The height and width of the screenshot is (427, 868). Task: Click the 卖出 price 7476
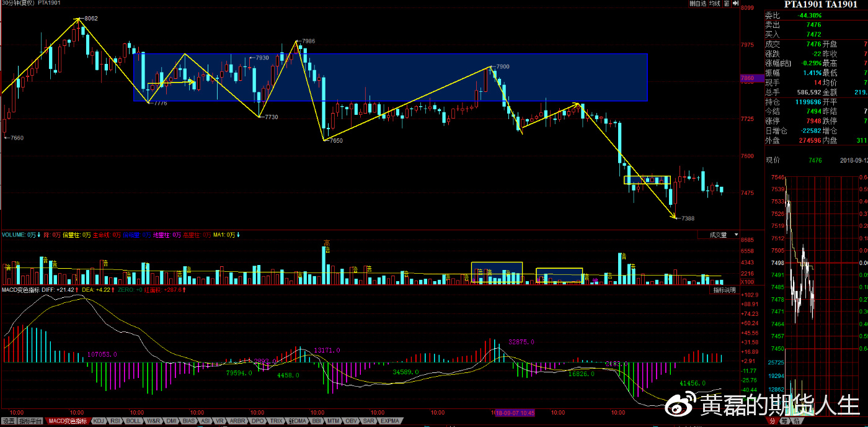point(813,25)
